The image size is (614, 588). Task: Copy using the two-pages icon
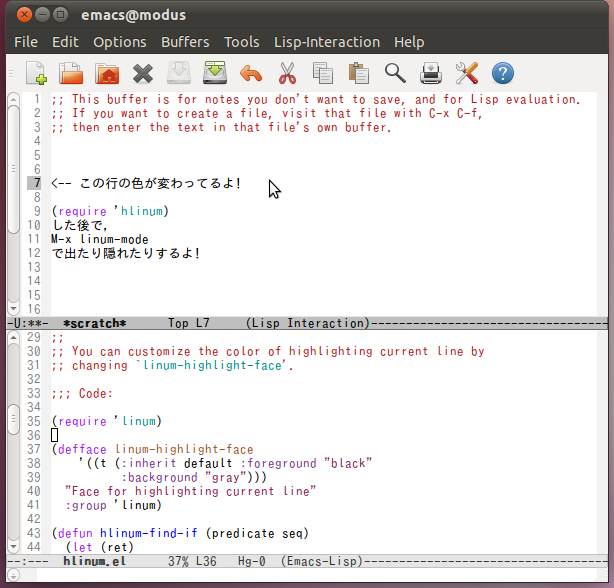point(323,73)
